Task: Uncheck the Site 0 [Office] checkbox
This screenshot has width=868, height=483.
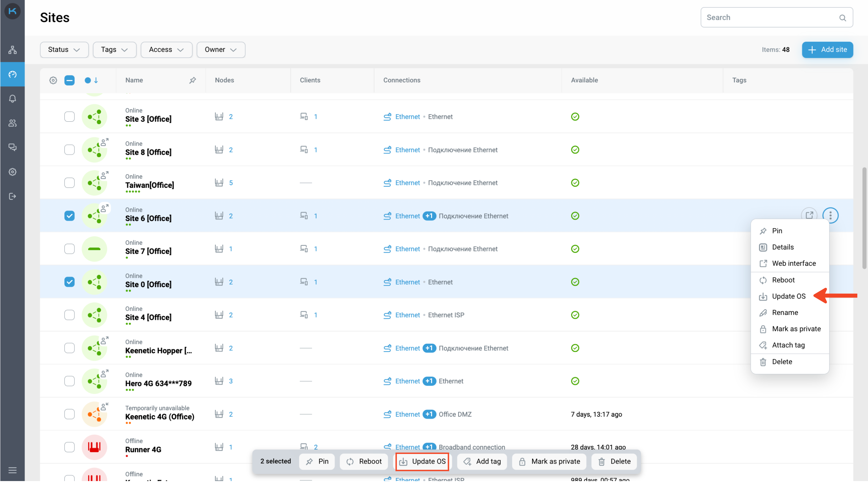Action: [x=69, y=282]
